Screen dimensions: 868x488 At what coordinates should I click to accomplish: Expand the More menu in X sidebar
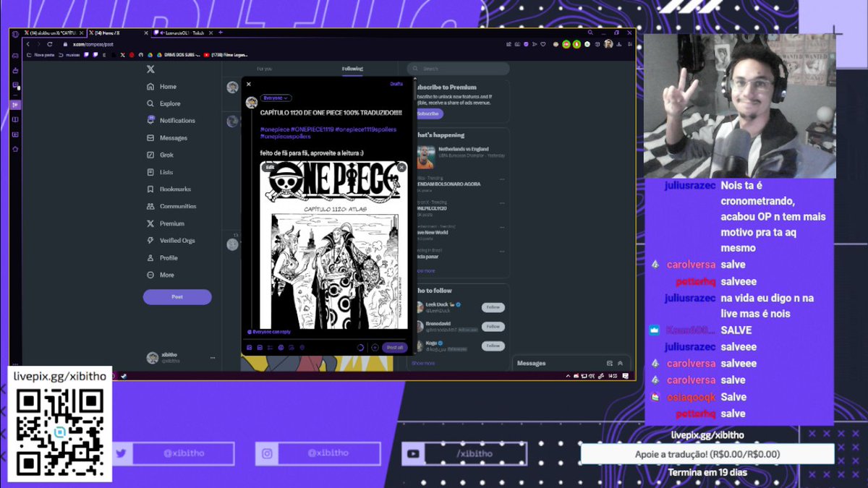161,275
